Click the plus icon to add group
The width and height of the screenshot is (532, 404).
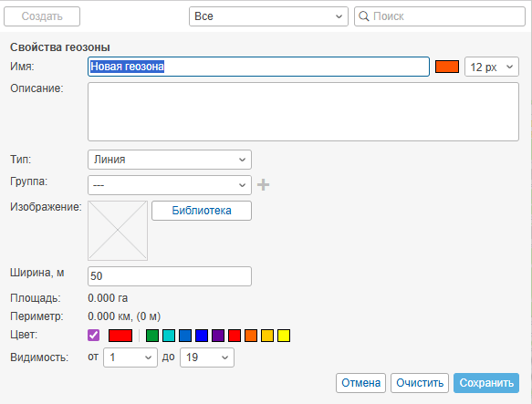click(x=263, y=185)
